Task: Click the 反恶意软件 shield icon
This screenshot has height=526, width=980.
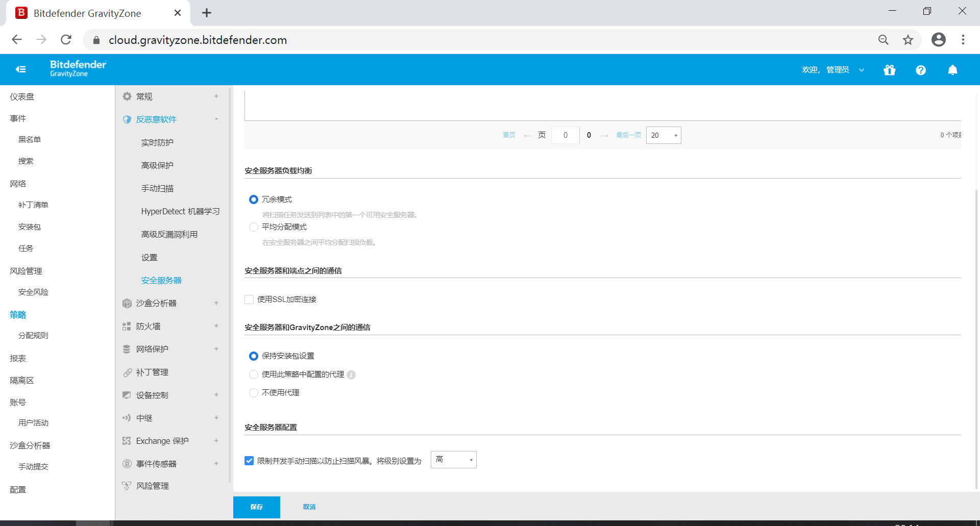Action: click(x=127, y=119)
